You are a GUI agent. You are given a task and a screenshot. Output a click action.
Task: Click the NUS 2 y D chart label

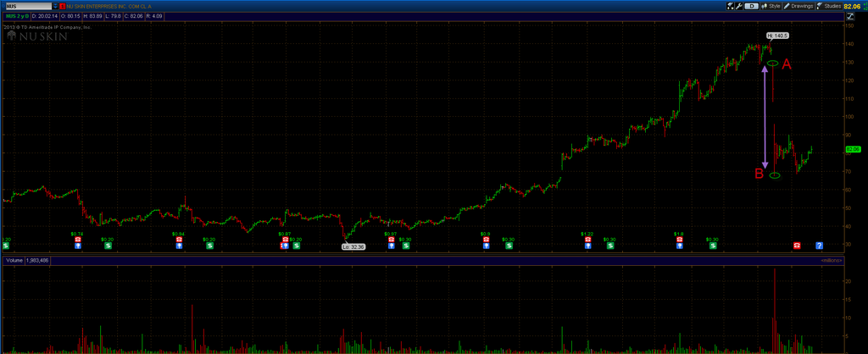tap(17, 16)
